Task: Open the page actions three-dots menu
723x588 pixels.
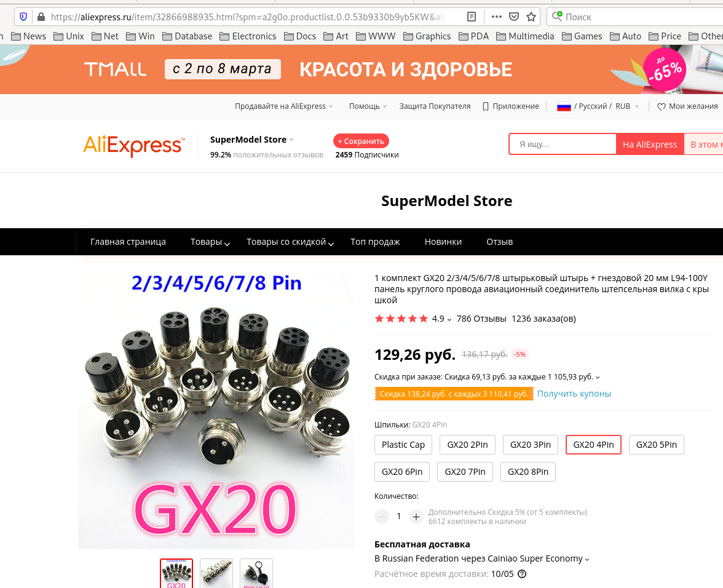Action: (497, 17)
